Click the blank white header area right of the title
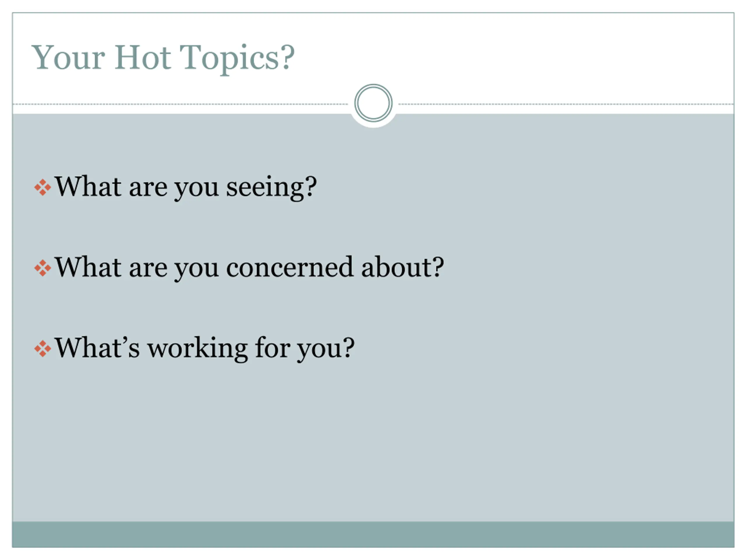 pyautogui.click(x=513, y=57)
